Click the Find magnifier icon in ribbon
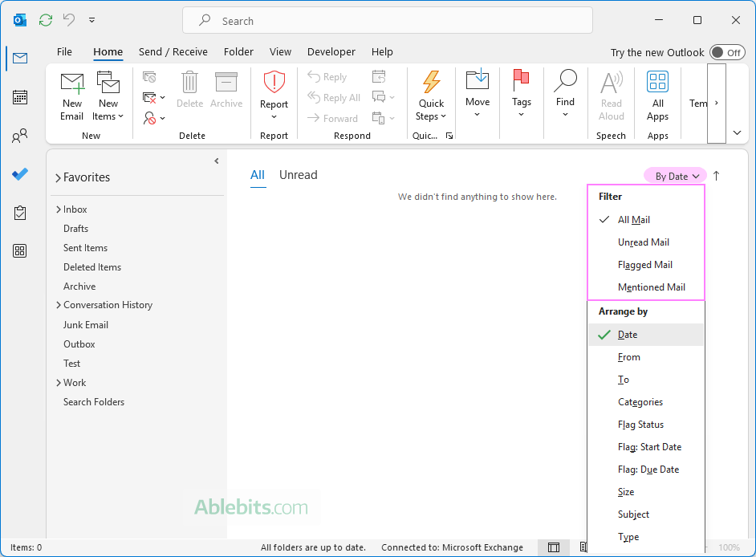The image size is (756, 557). coord(565,81)
